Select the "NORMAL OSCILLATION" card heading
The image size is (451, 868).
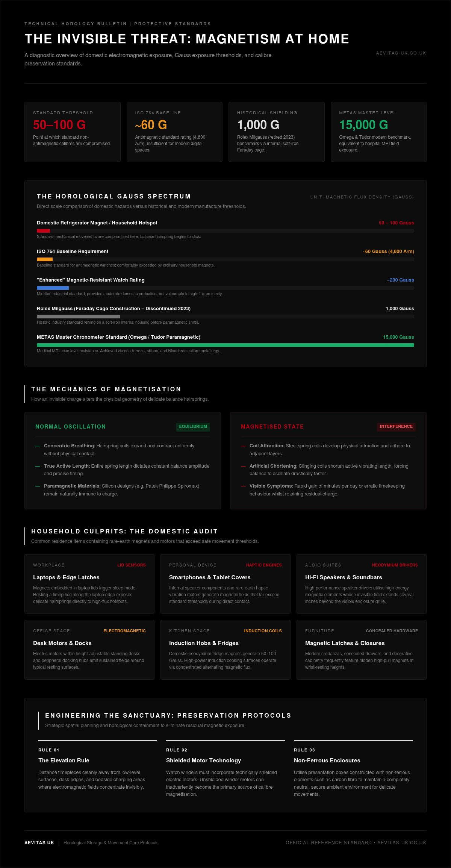point(71,427)
